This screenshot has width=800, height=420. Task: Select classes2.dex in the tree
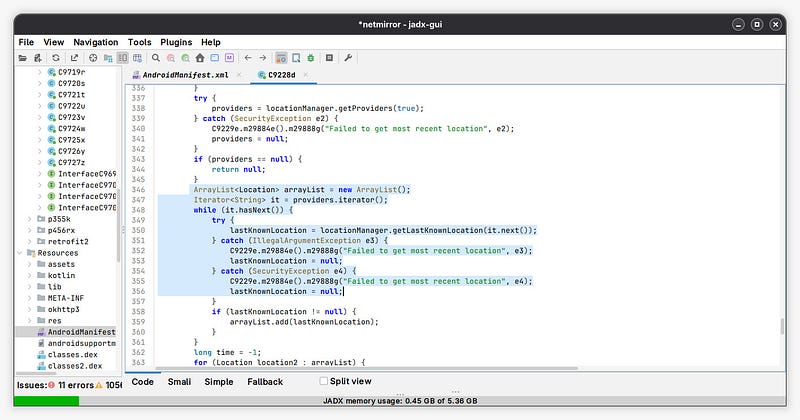(75, 366)
